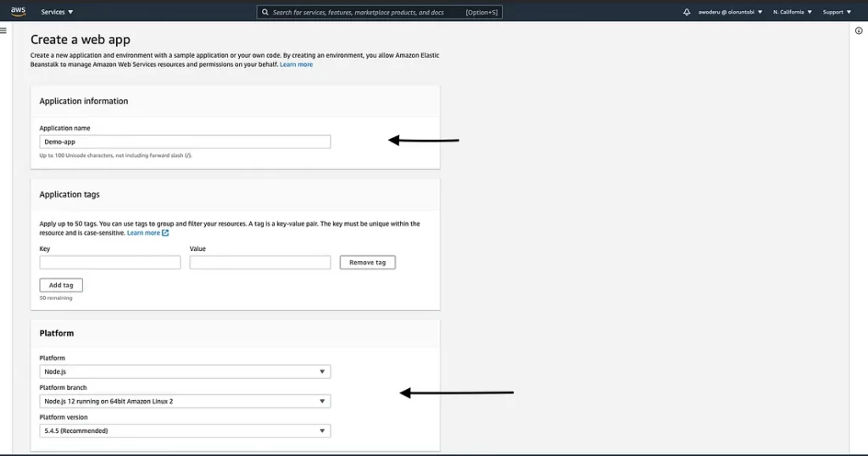Image resolution: width=868 pixels, height=456 pixels.
Task: Open Learn more link in Application tags
Action: (x=143, y=233)
